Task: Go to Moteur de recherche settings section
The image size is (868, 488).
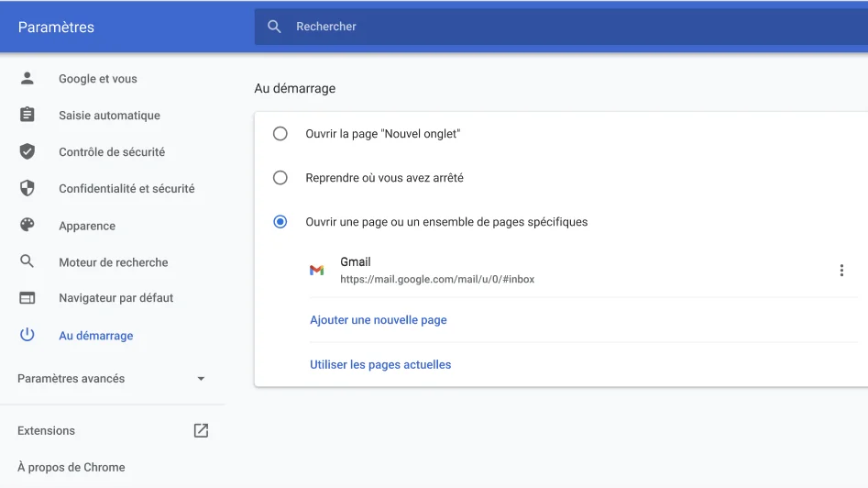Action: pyautogui.click(x=114, y=262)
